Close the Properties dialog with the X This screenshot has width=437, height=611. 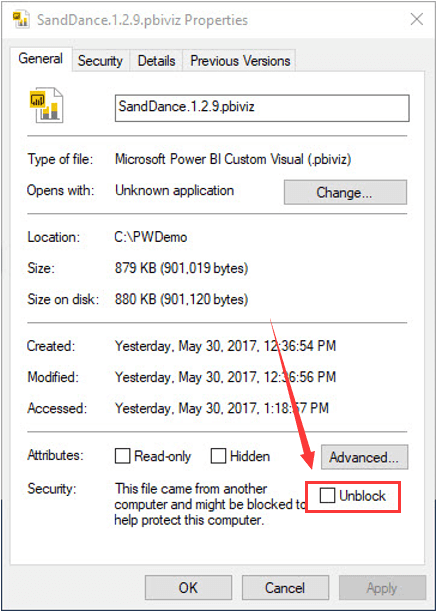[417, 19]
